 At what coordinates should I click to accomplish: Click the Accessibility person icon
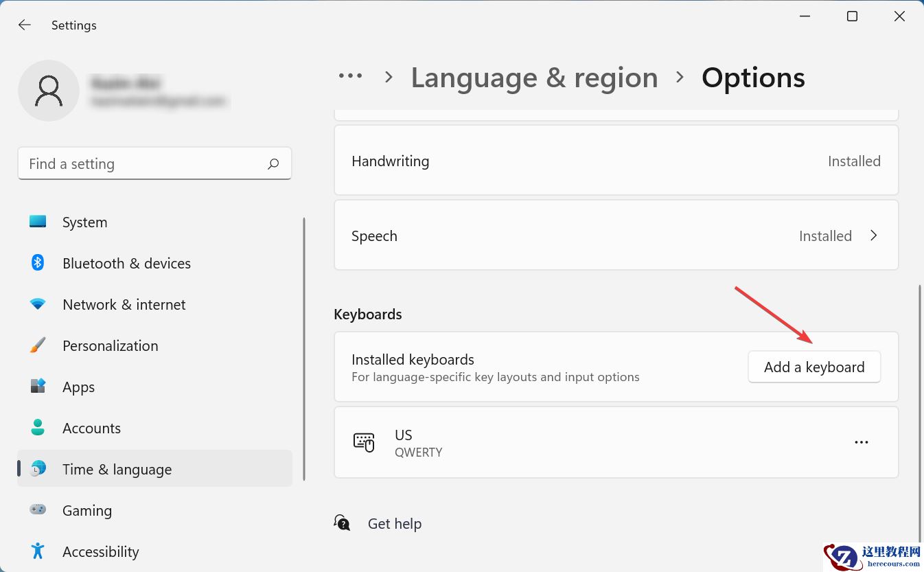tap(38, 551)
